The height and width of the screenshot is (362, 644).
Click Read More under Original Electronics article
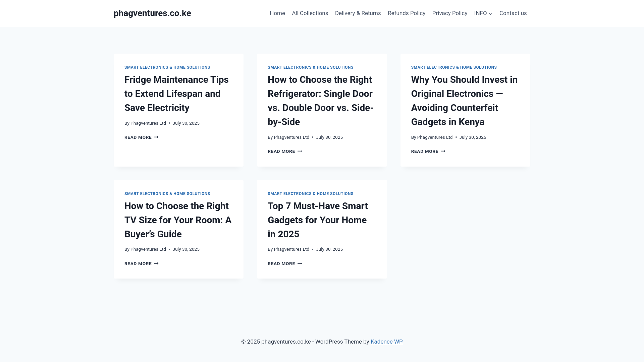(428, 151)
